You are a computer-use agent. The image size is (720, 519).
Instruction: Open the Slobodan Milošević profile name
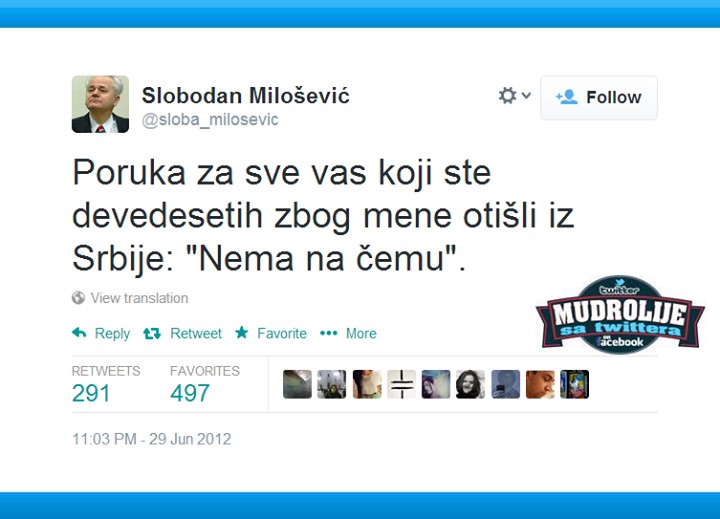pos(245,96)
